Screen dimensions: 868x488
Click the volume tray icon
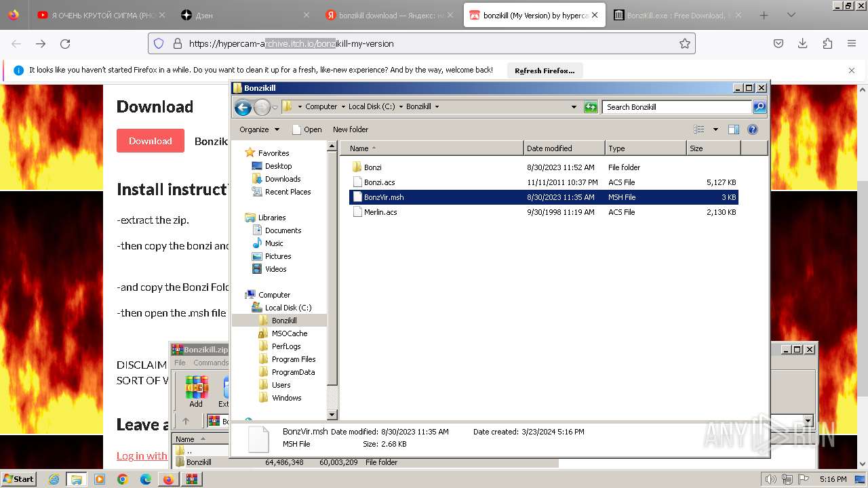[771, 479]
